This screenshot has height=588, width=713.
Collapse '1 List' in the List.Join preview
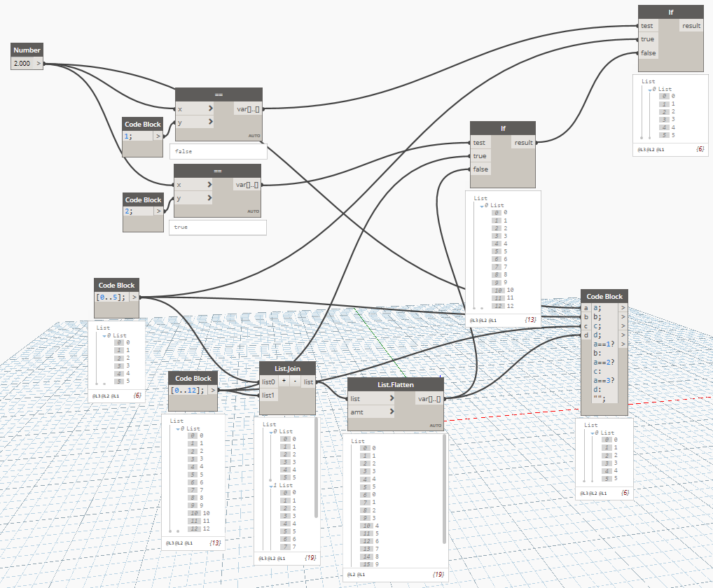(271, 486)
